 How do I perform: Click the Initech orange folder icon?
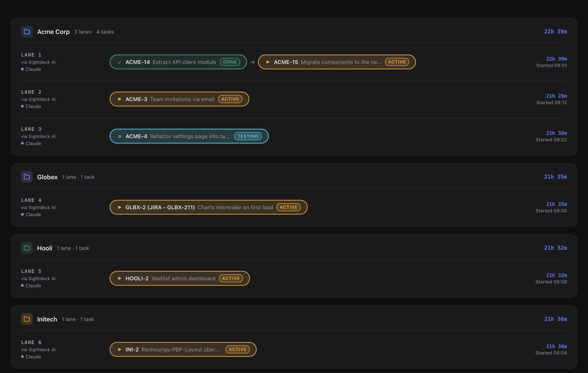click(27, 319)
